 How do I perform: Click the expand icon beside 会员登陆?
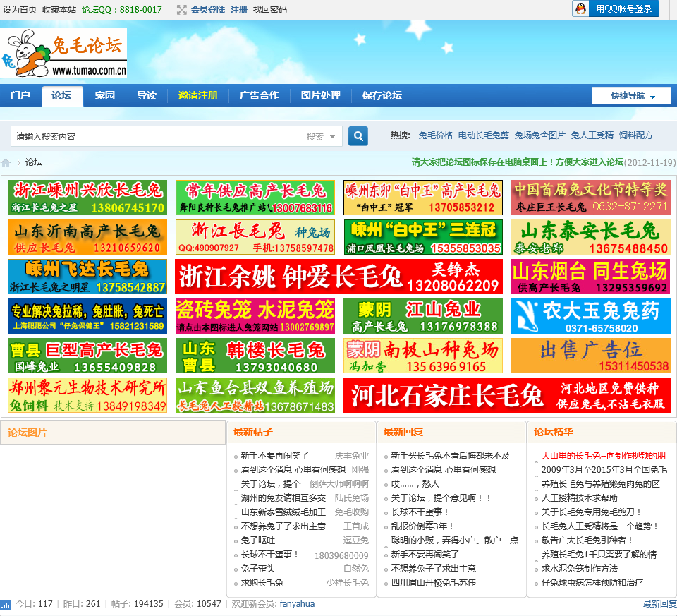pos(182,9)
